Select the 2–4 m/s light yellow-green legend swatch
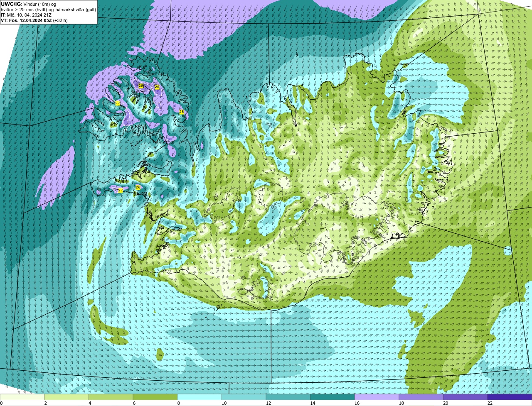The image size is (532, 406). tap(66, 397)
